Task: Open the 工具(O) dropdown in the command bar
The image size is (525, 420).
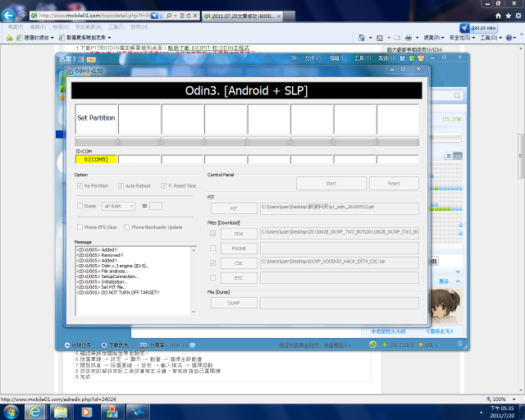Action: 491,38
